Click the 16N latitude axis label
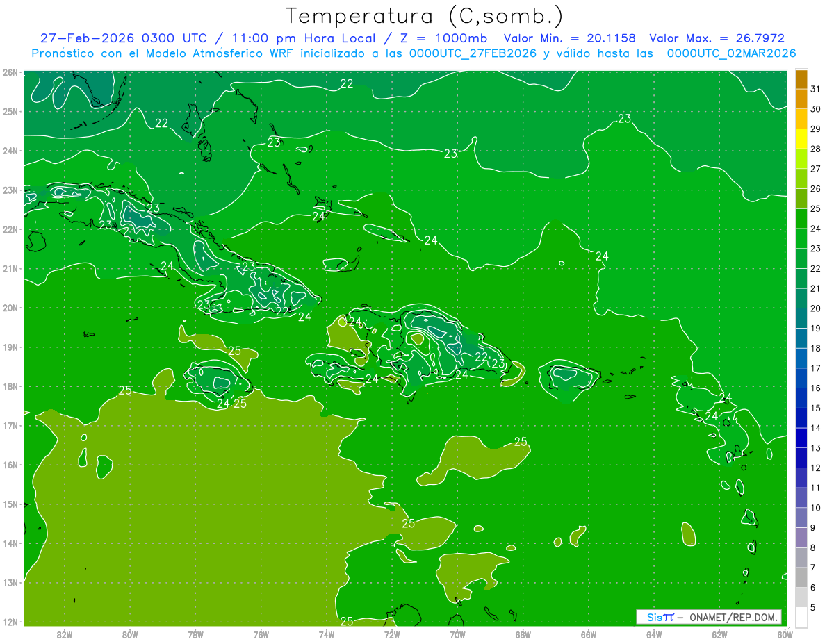Image resolution: width=834 pixels, height=644 pixels. (10, 465)
